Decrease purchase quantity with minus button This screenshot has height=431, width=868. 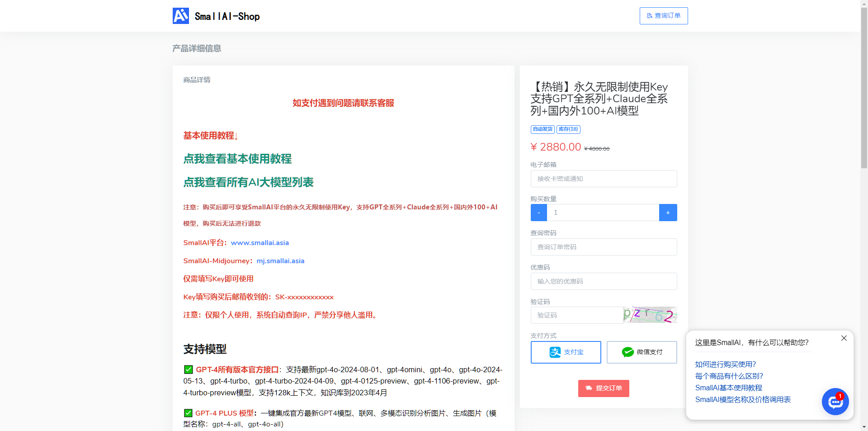(x=539, y=213)
